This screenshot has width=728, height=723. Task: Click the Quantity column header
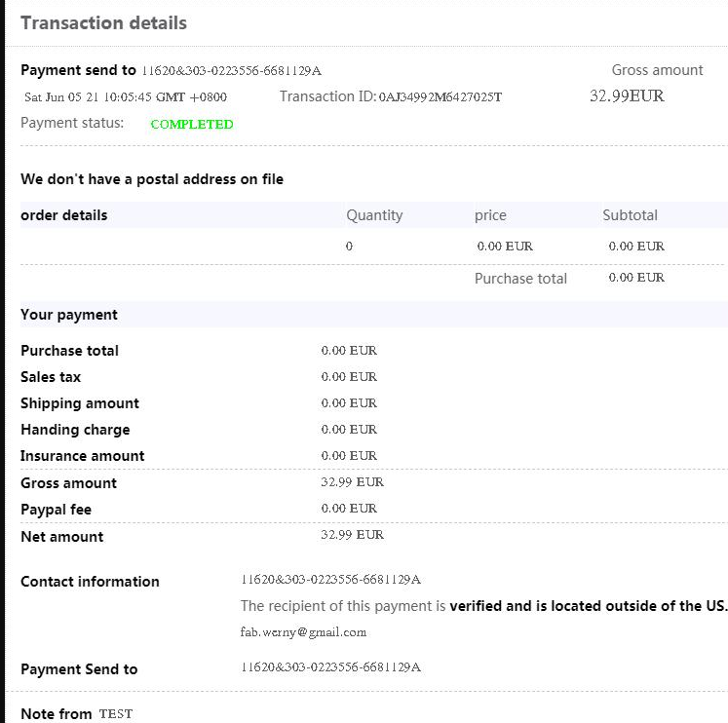pos(374,215)
